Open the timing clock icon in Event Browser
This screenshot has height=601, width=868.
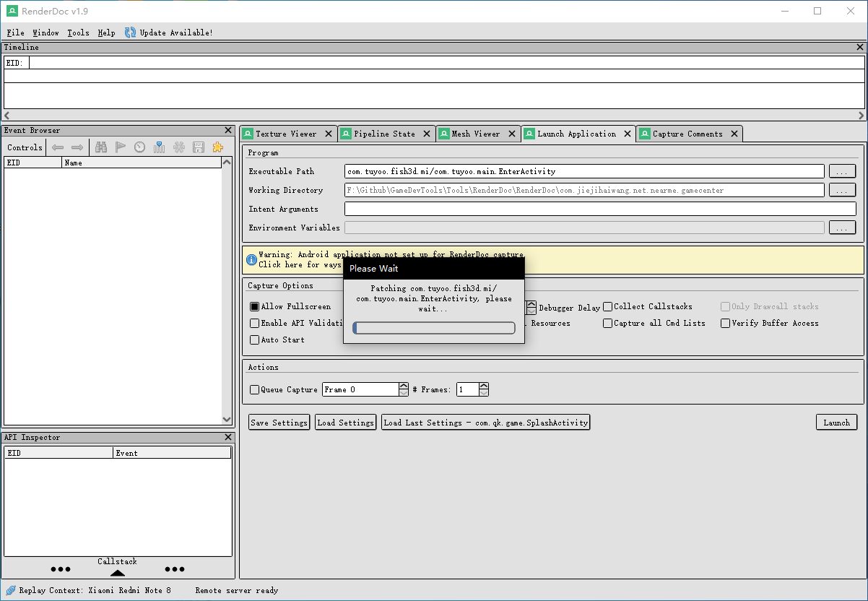[x=139, y=147]
